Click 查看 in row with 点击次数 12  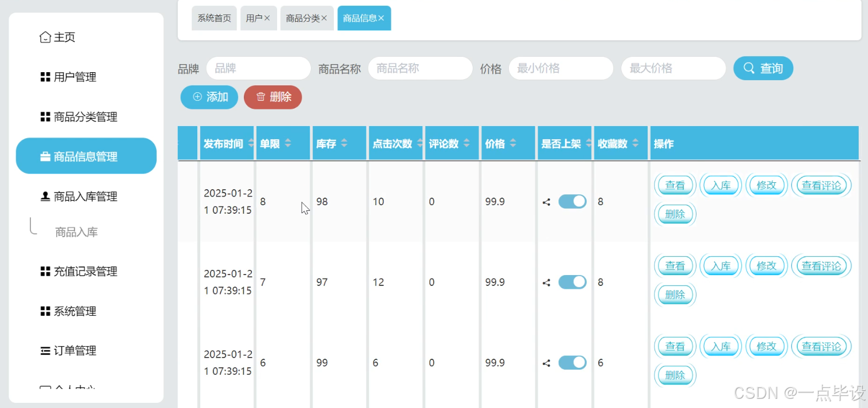point(675,266)
